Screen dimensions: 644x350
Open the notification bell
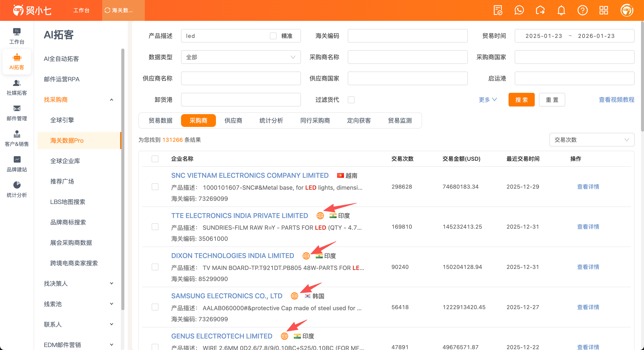click(561, 10)
